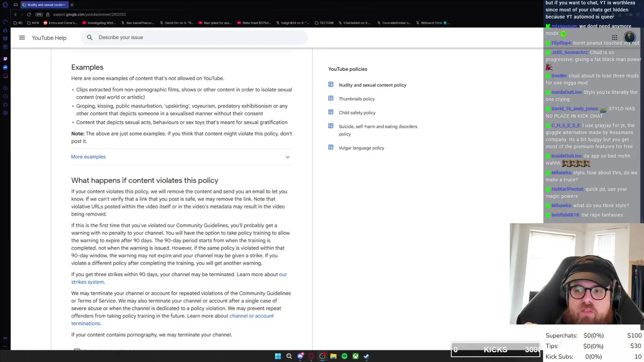Click the Child safety policy document icon

click(331, 112)
